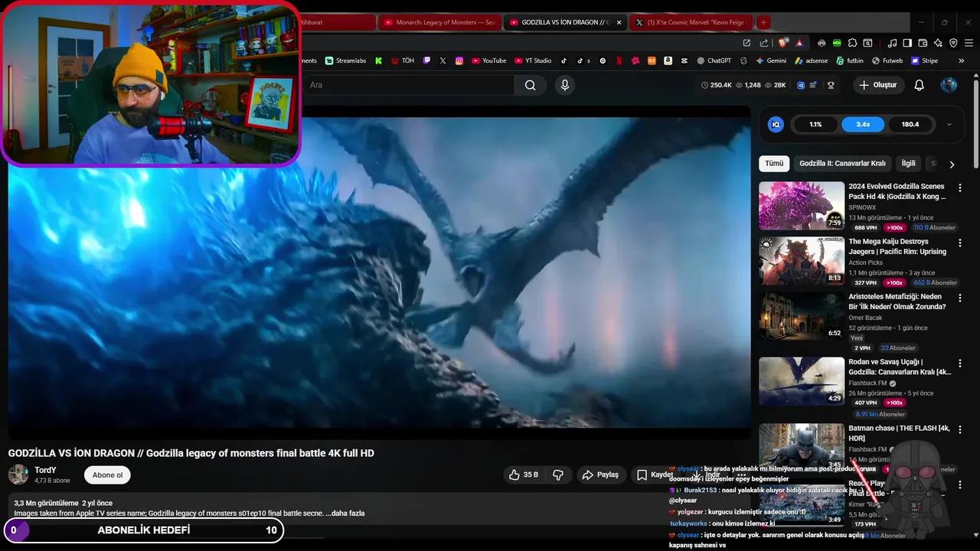Open the browser hamburger menu
This screenshot has height=551, width=980.
click(968, 43)
